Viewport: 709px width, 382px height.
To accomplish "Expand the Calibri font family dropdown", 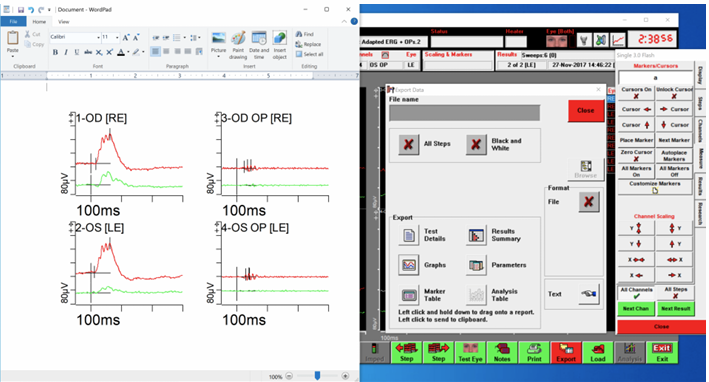I will 98,38.
